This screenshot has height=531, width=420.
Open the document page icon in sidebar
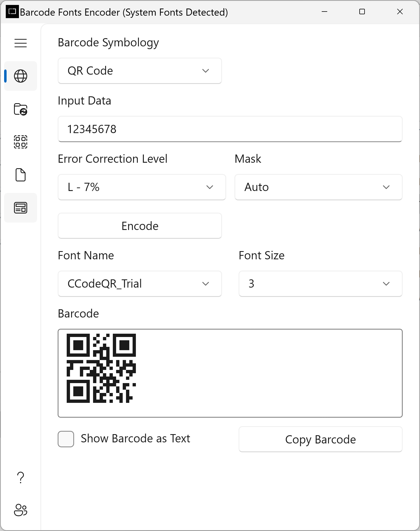pyautogui.click(x=21, y=175)
